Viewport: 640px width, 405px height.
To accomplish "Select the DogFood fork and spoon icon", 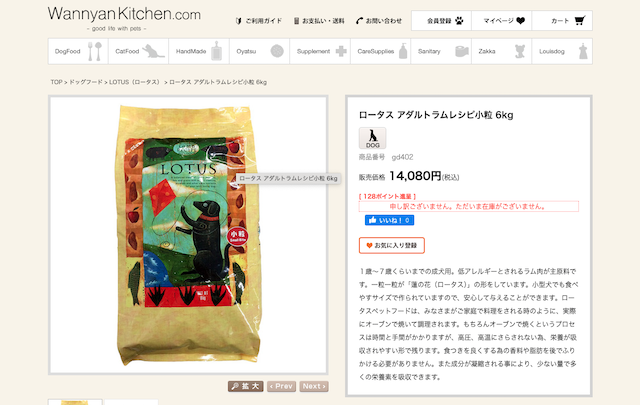I will tap(95, 51).
